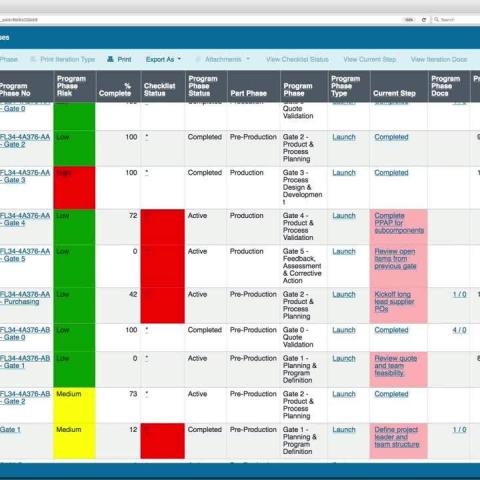Click the 1 / 0 docs link in Purchasing row
The height and width of the screenshot is (480, 480).
[459, 294]
